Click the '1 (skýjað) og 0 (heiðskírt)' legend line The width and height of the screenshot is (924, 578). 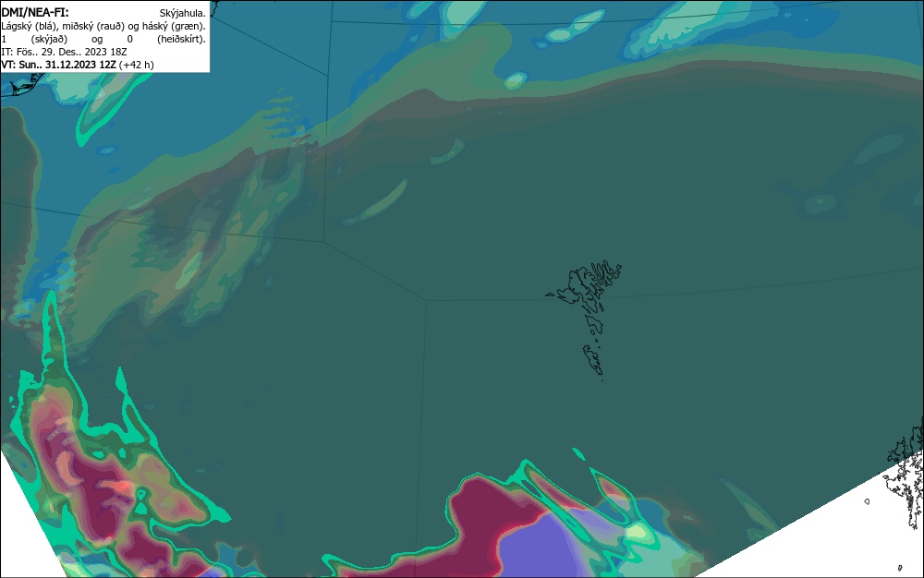click(x=103, y=39)
